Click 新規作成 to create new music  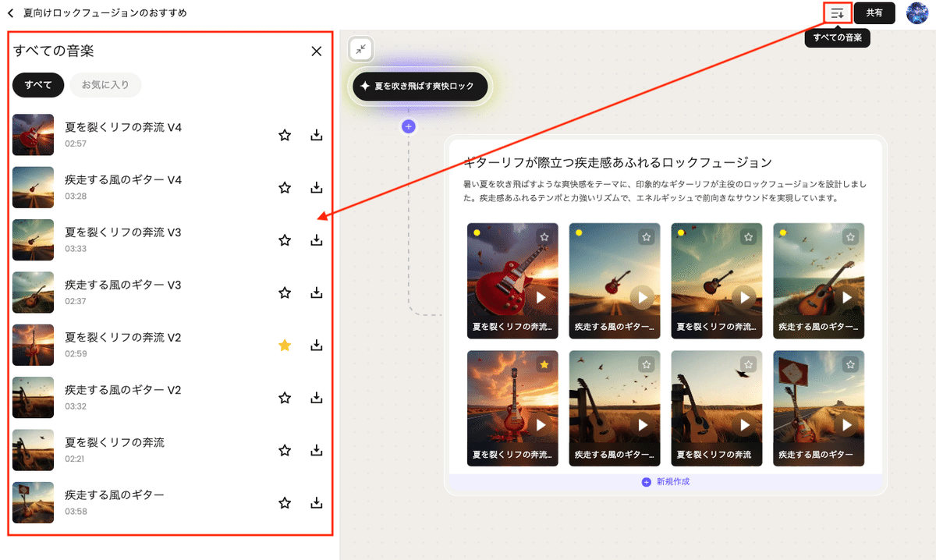pyautogui.click(x=665, y=482)
